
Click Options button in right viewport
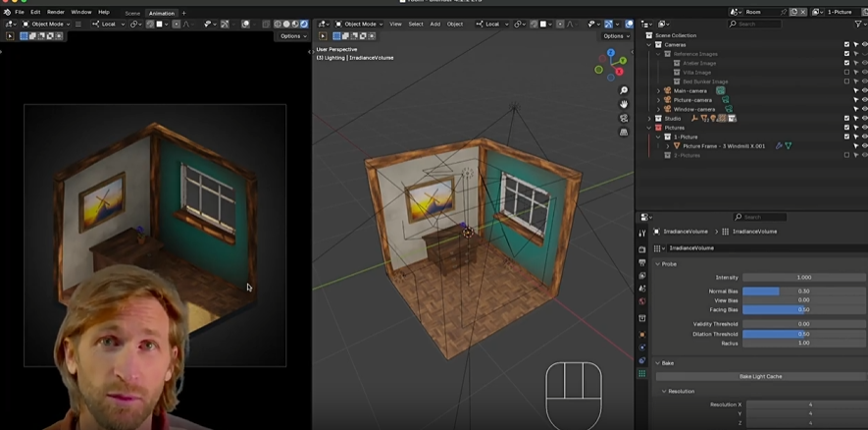pos(614,36)
